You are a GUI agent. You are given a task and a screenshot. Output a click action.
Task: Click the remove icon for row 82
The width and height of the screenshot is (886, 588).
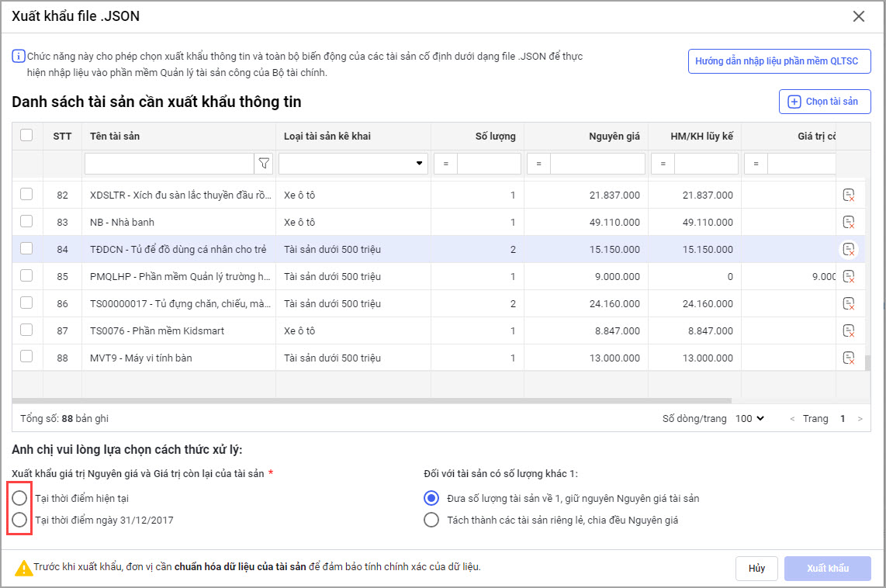849,195
